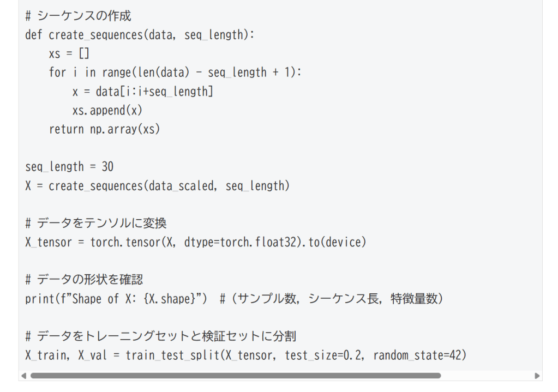Click the left scroll arrow of horizontal scrollbar
Image resolution: width=558 pixels, height=392 pixels.
click(23, 376)
